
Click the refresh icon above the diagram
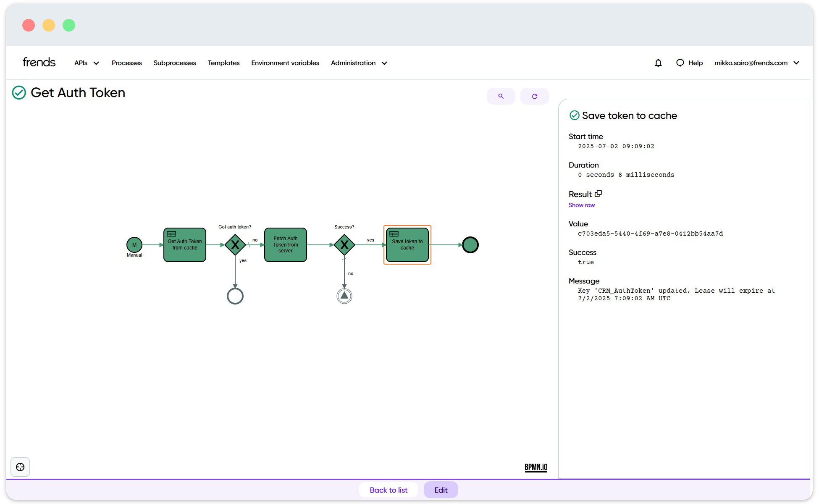click(x=534, y=96)
